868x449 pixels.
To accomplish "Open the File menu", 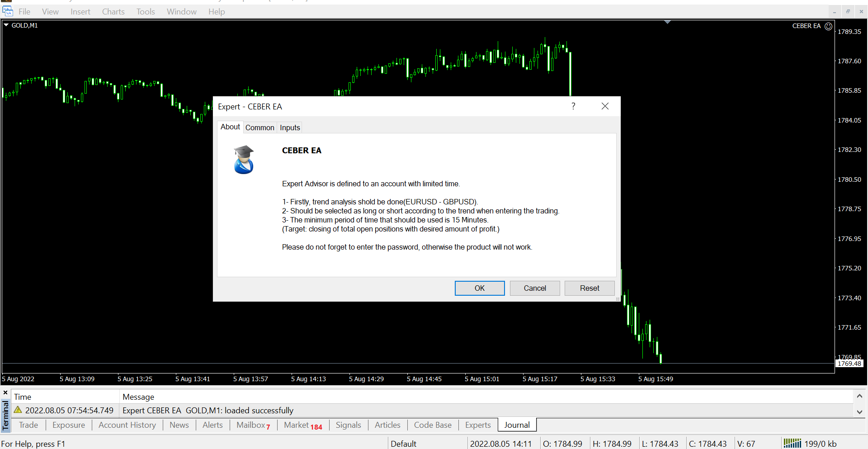I will 24,12.
